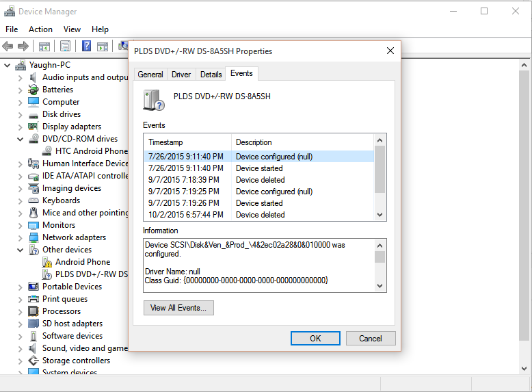Expand the Keyboards category

(x=20, y=201)
